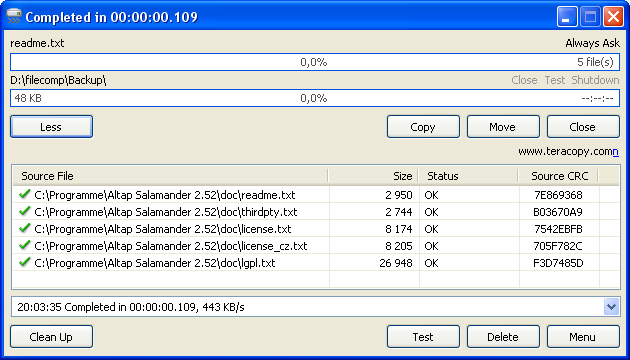This screenshot has width=630, height=360.
Task: Sort by the Status column header
Action: (468, 176)
